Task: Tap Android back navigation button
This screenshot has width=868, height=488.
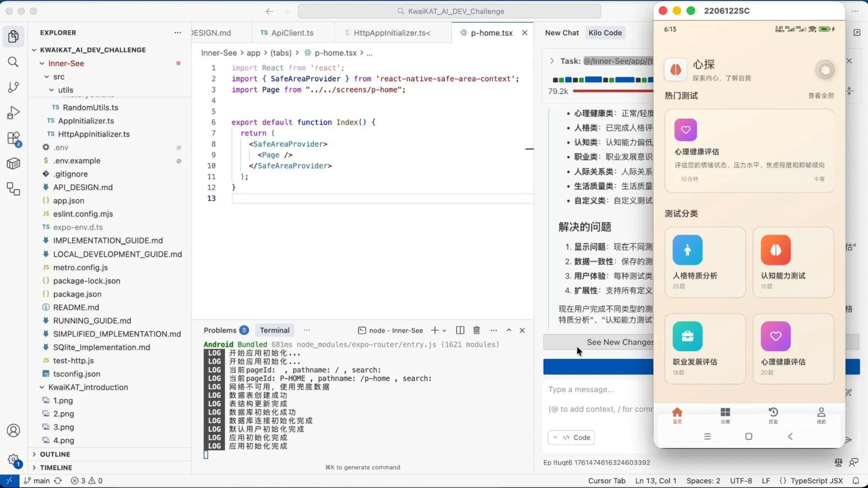Action: click(790, 436)
